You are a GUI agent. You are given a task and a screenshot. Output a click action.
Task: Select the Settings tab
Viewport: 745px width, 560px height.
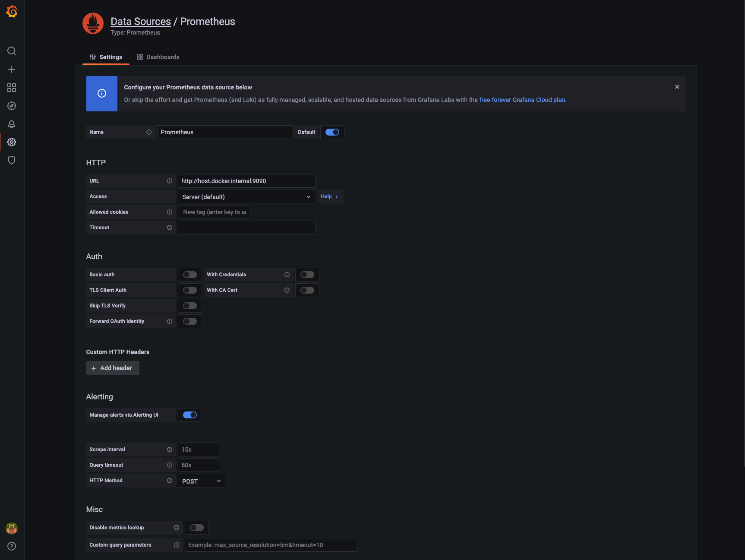click(x=106, y=57)
